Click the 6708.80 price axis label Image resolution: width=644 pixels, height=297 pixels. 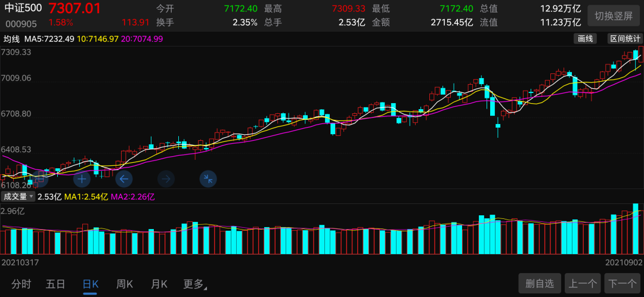(x=17, y=113)
